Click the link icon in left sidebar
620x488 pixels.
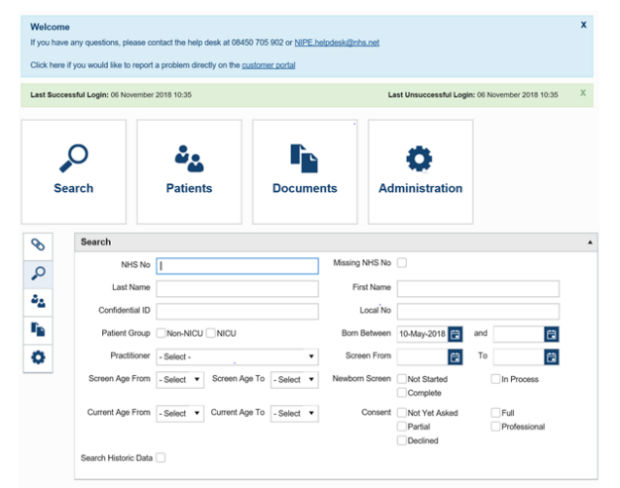39,244
